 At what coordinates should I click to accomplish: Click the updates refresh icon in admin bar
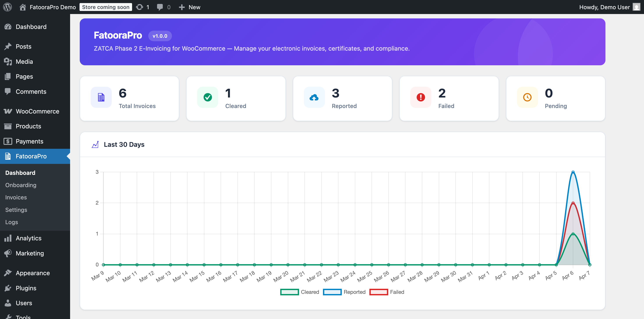[140, 7]
